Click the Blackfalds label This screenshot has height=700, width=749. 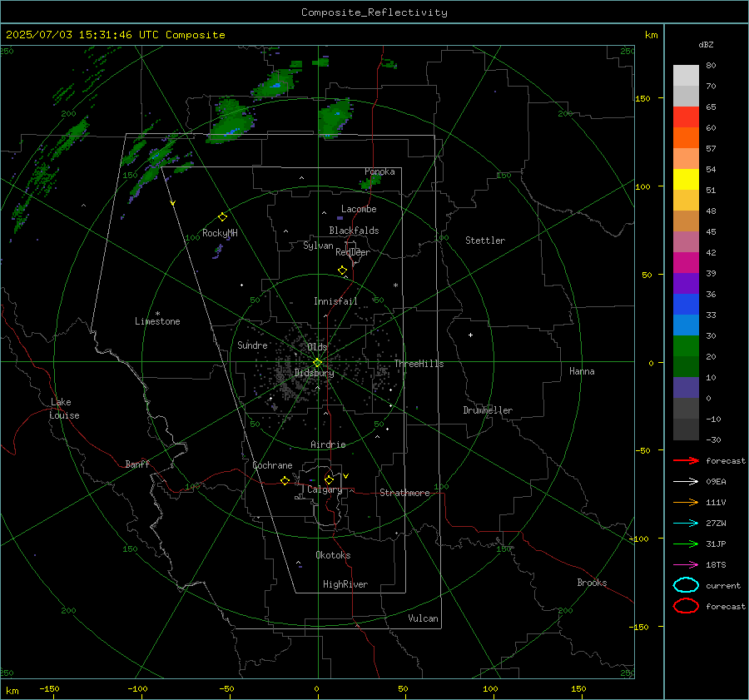click(354, 231)
